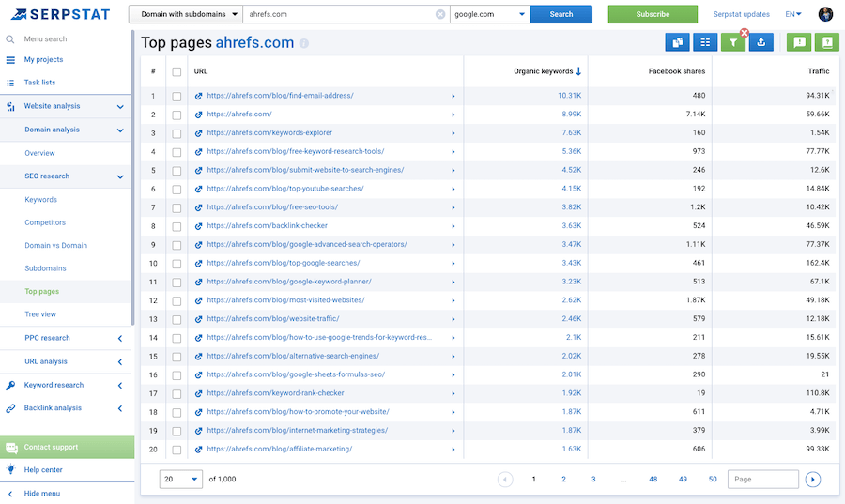This screenshot has width=845, height=504.
Task: Expand the PPC research section
Action: pyautogui.click(x=119, y=338)
